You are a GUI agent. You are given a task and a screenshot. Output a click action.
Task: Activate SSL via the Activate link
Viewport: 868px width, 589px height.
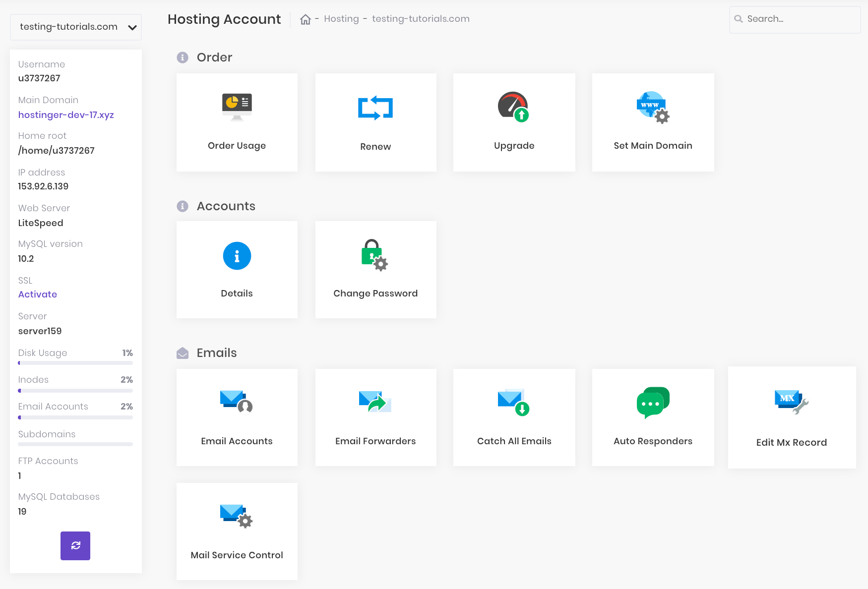[38, 294]
